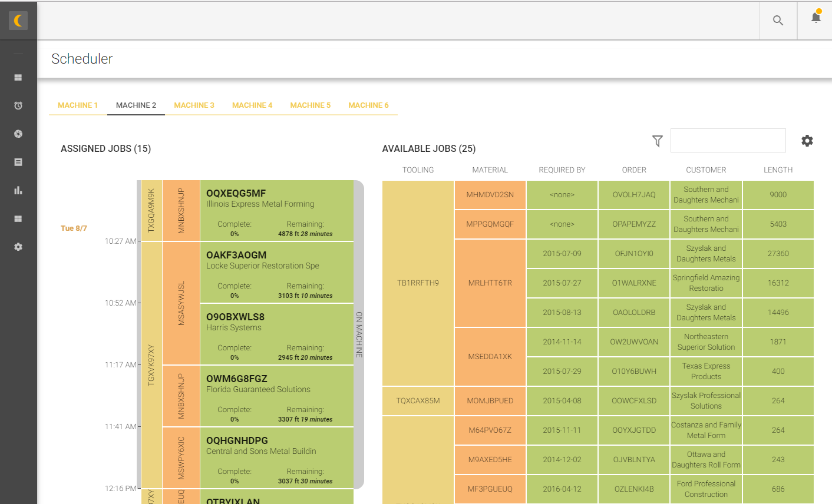The height and width of the screenshot is (504, 832).
Task: Open available jobs settings gear
Action: click(x=807, y=141)
